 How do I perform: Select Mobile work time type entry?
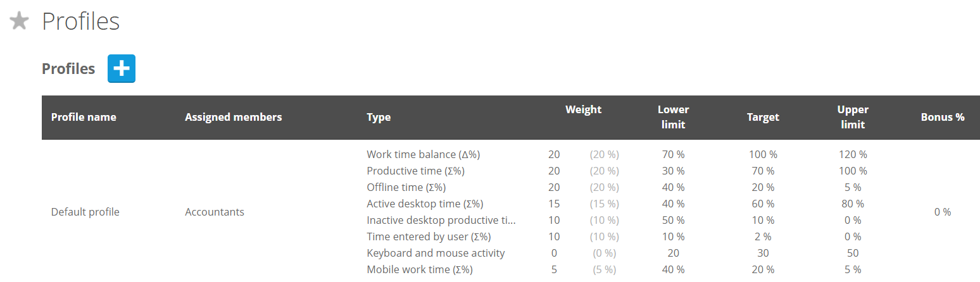[x=420, y=269]
